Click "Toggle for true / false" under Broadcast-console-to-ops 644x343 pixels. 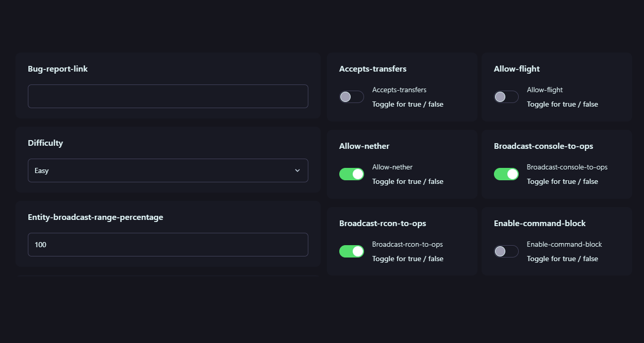[562, 182]
